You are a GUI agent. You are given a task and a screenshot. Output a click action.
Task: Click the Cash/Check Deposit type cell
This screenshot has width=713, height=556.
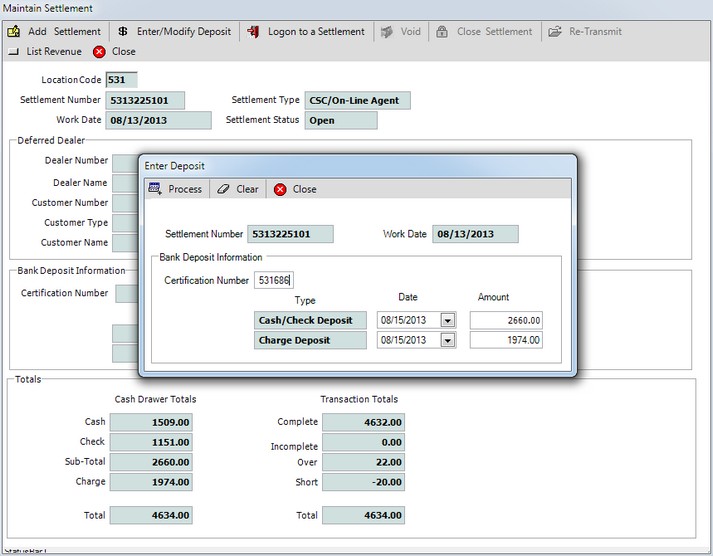pyautogui.click(x=310, y=321)
